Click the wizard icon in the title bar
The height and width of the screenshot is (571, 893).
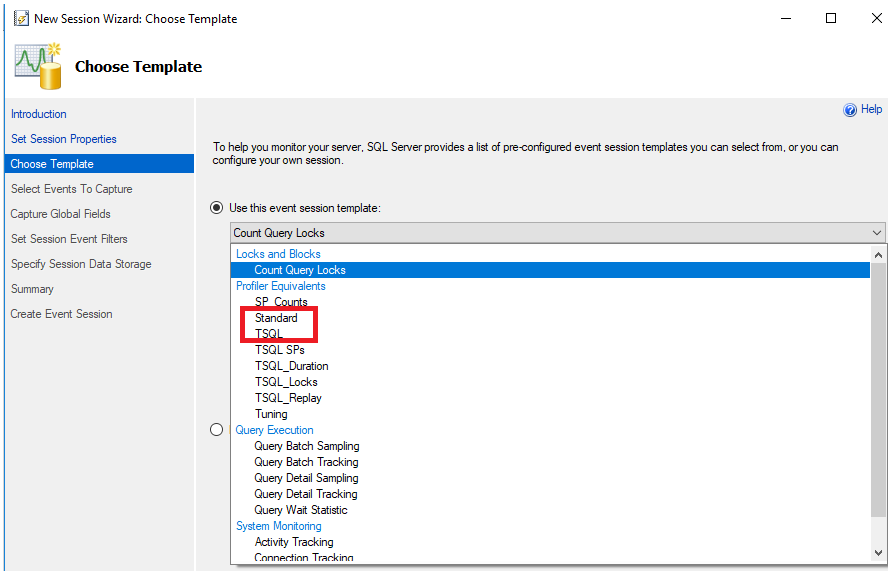click(x=20, y=18)
